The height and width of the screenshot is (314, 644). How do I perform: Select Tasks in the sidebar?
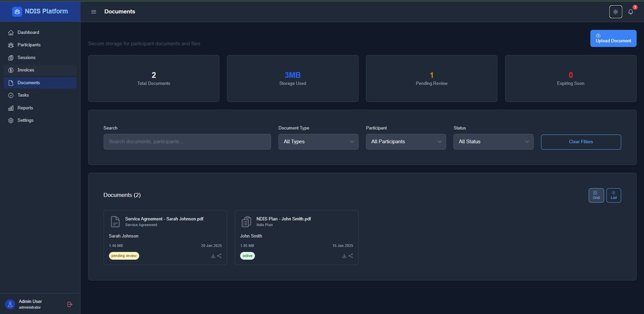click(x=40, y=95)
